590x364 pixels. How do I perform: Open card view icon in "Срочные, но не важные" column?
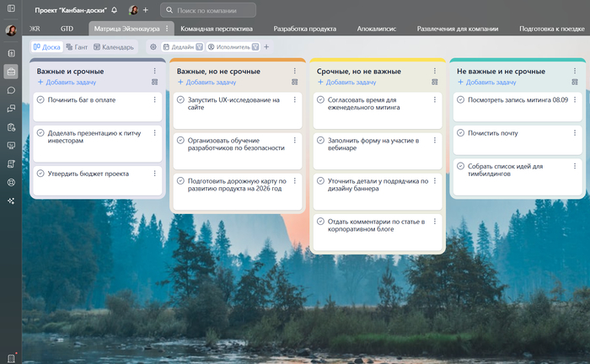click(434, 83)
